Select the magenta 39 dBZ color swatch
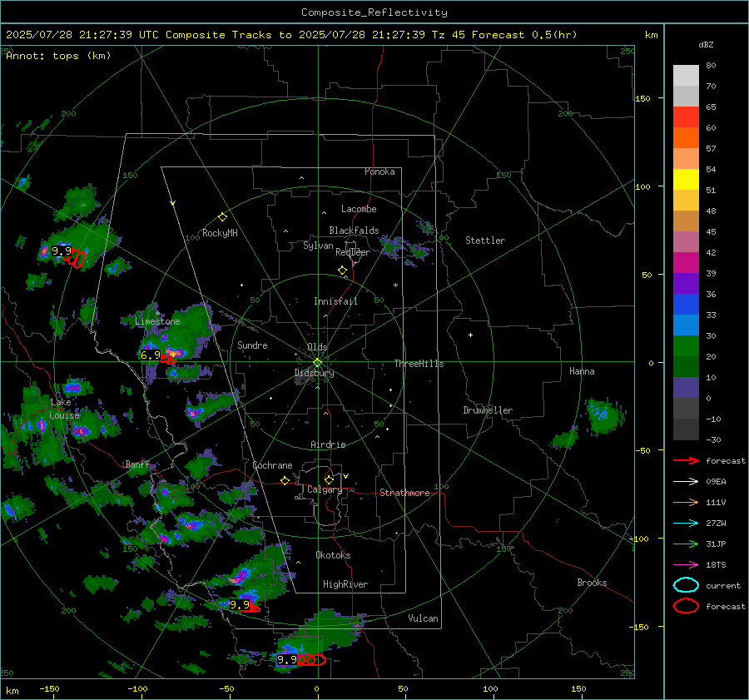The height and width of the screenshot is (700, 749). pyautogui.click(x=686, y=263)
